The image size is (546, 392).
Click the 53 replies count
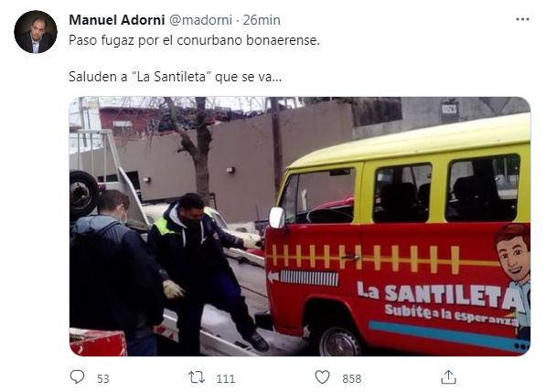coord(103,378)
